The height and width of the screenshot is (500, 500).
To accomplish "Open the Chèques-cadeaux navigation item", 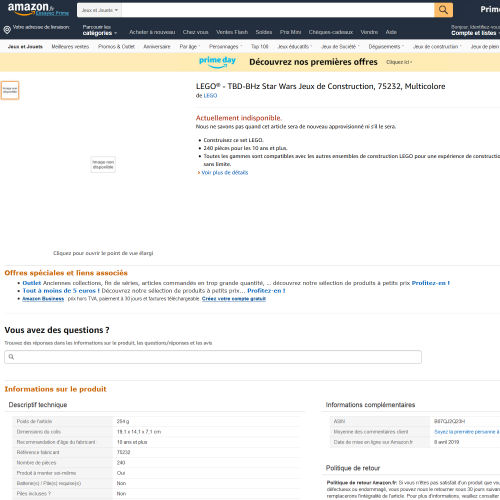I will pyautogui.click(x=331, y=32).
